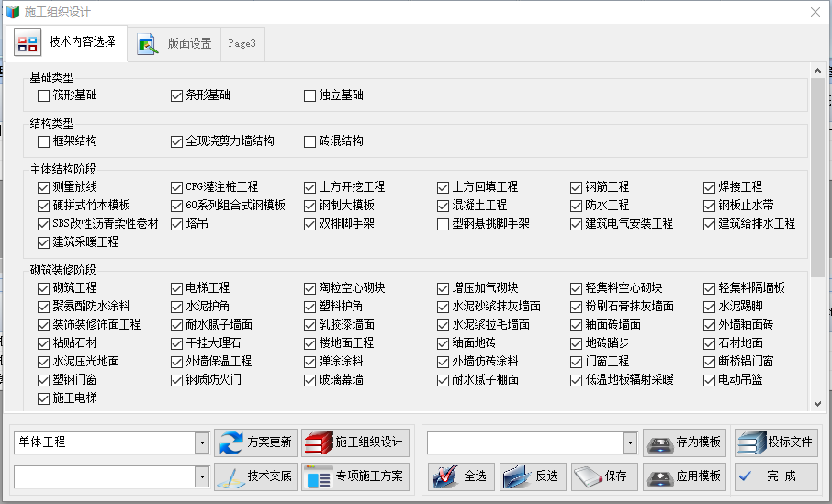This screenshot has width=832, height=504.
Task: Uncheck 电动吊篮
Action: [x=710, y=380]
